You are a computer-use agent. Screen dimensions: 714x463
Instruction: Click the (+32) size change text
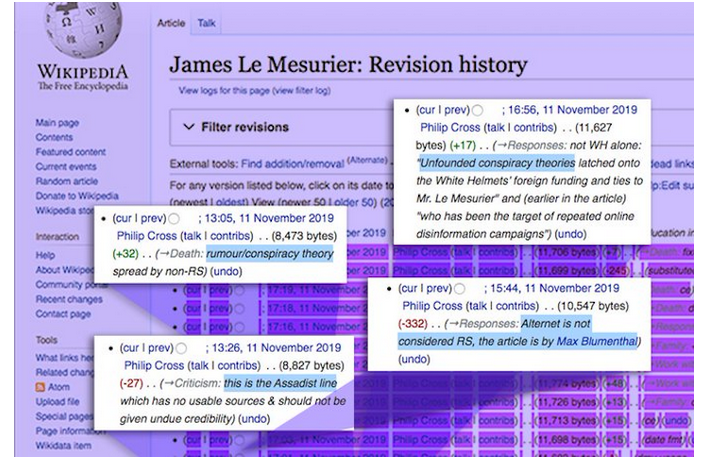[x=126, y=254]
